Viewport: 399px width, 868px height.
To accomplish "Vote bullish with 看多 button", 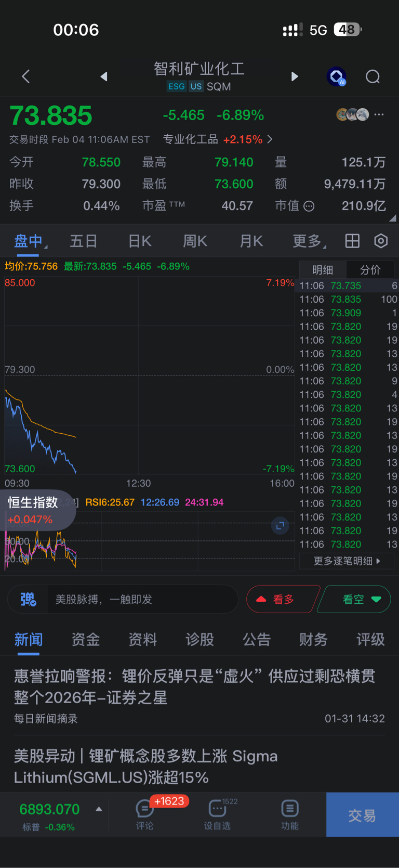I will [x=283, y=599].
